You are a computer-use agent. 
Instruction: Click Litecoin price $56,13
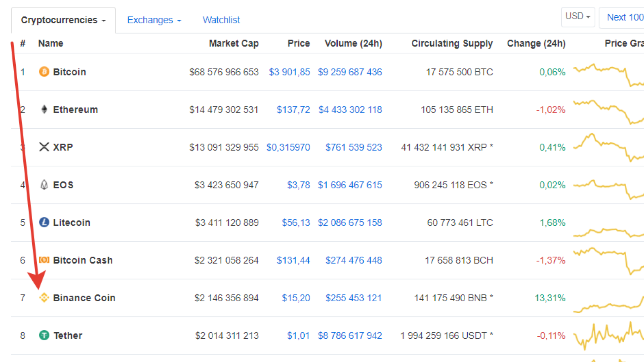click(296, 223)
